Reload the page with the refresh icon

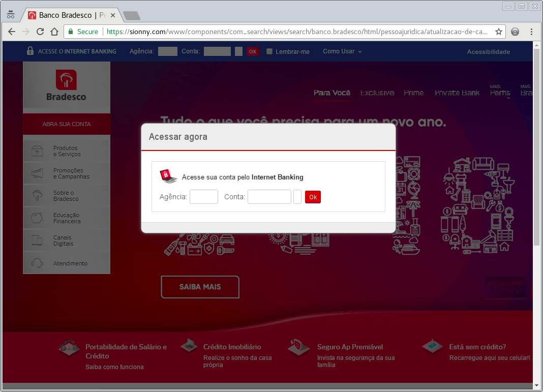click(x=40, y=32)
